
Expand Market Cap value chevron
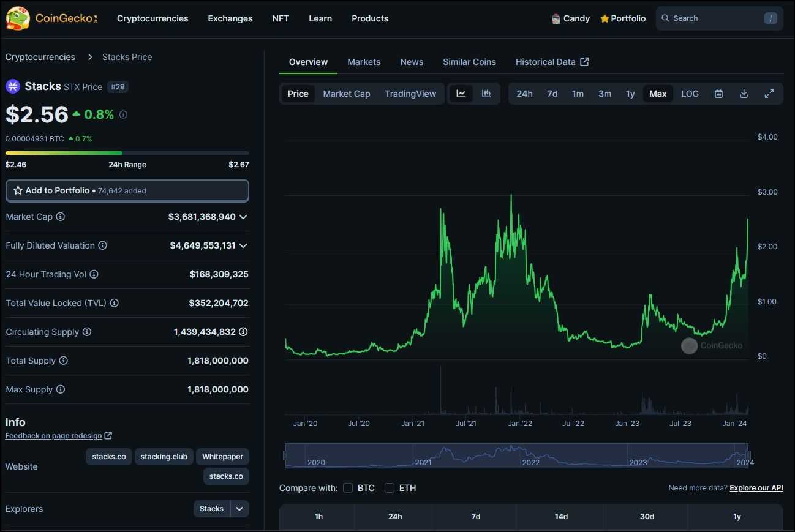coord(243,217)
